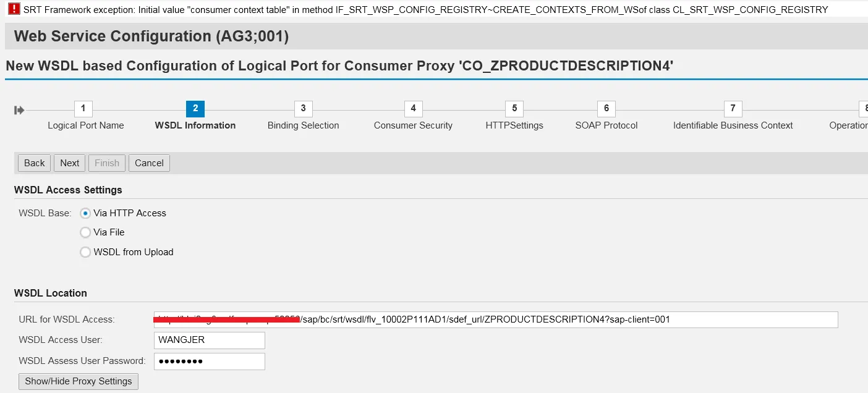Click the step 3 Binding Selection box
The width and height of the screenshot is (868, 393).
302,108
